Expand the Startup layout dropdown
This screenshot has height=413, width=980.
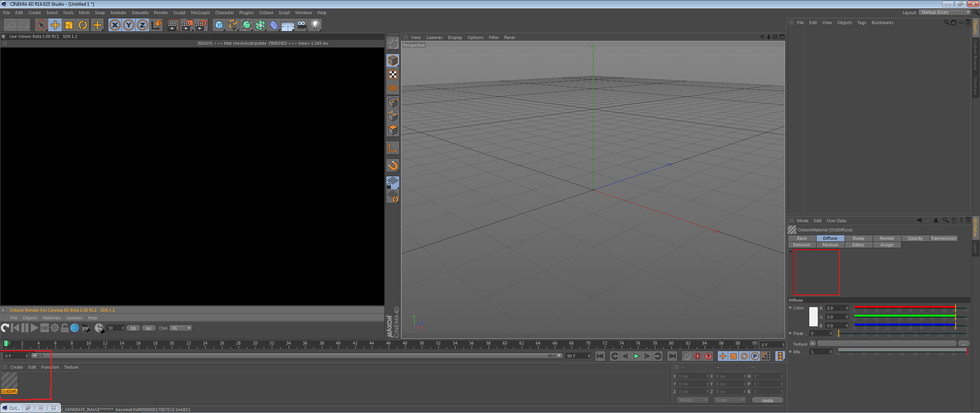click(945, 13)
